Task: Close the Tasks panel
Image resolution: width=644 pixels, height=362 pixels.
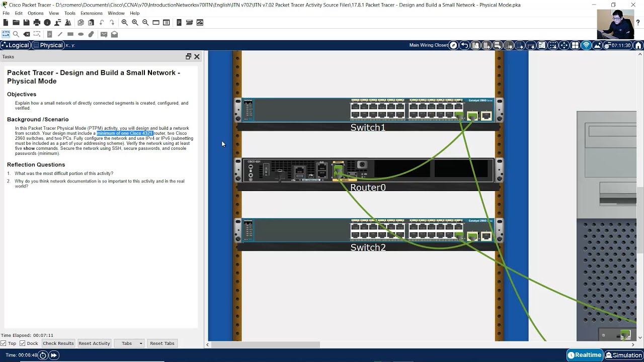Action: [x=197, y=57]
